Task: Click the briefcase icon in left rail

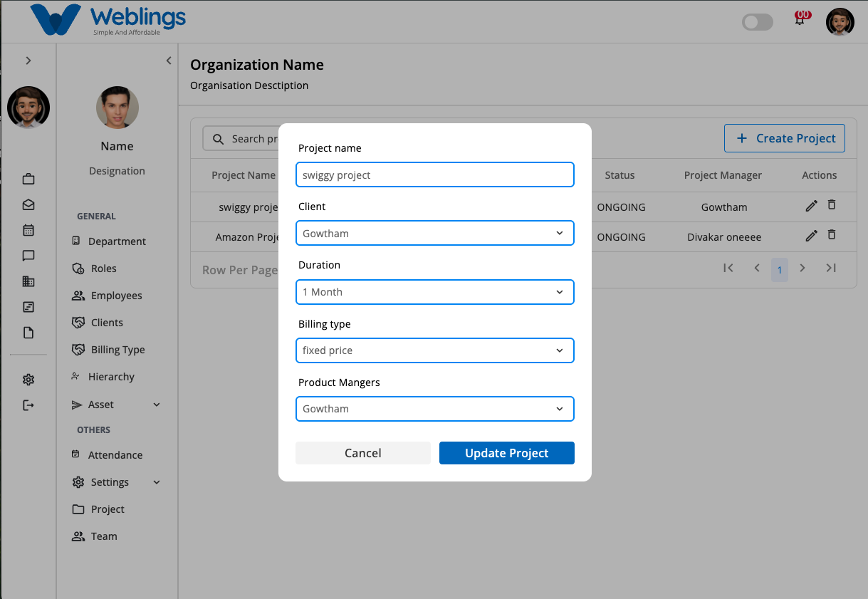Action: click(28, 179)
